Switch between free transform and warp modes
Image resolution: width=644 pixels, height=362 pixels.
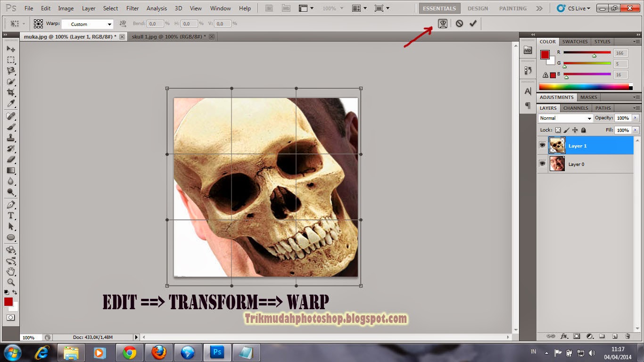(x=443, y=24)
